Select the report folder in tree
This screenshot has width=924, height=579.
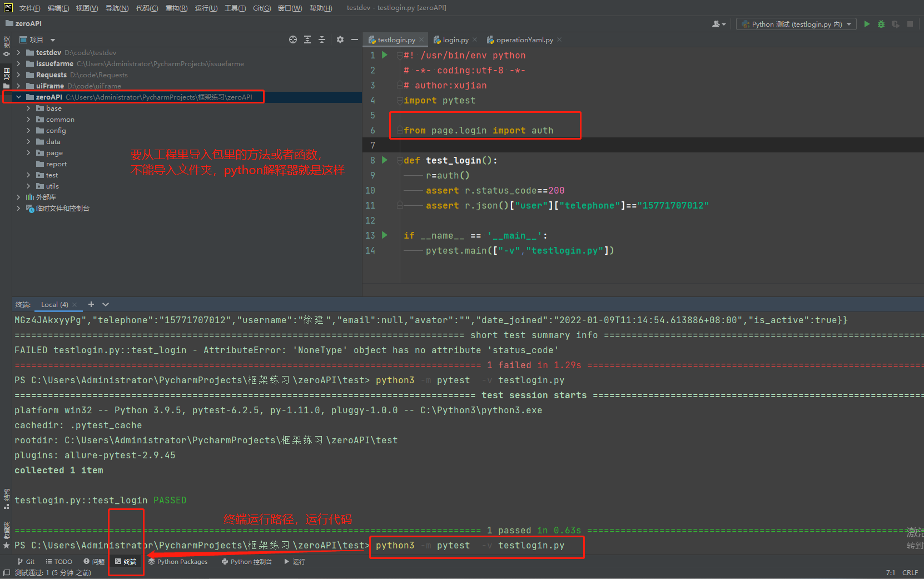tap(56, 164)
